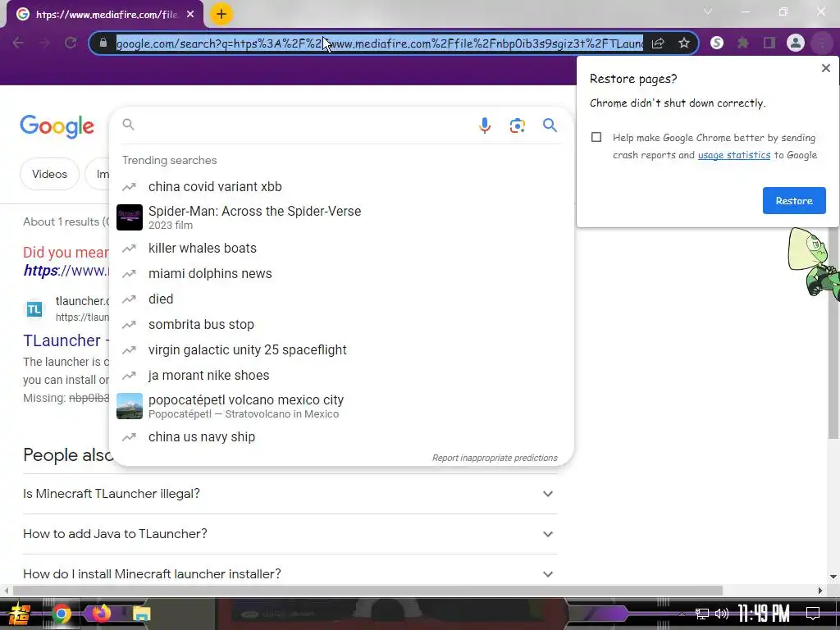
Task: Close the mediafire tab
Action: [x=190, y=15]
